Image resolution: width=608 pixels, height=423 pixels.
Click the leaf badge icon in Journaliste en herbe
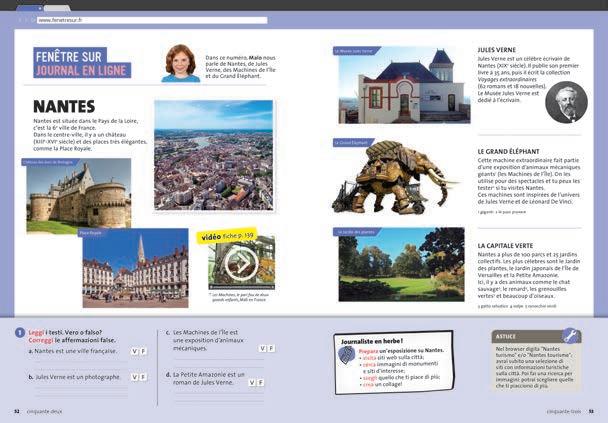tap(346, 355)
